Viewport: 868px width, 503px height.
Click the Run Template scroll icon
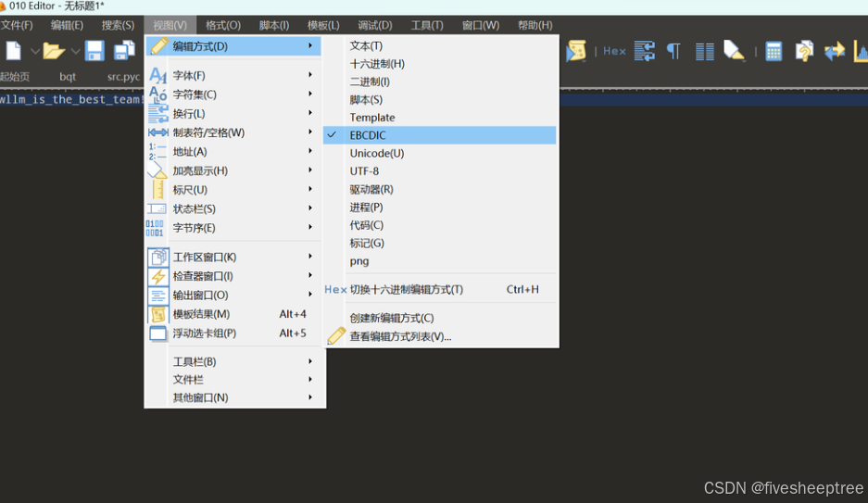click(575, 51)
